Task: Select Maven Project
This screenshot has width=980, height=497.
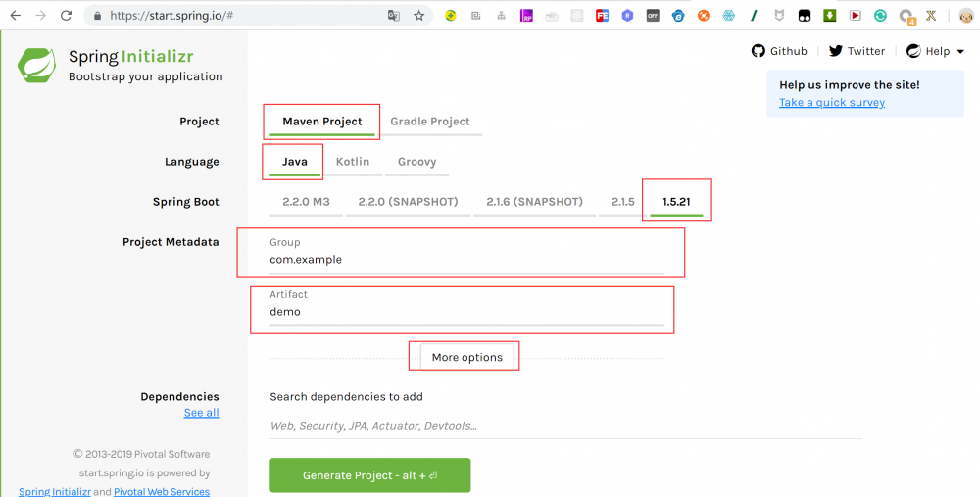Action: tap(321, 122)
